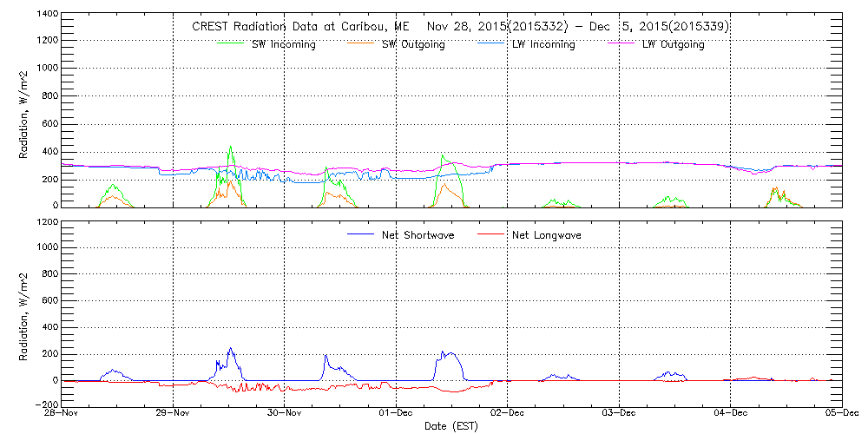
Task: Click the tallest green peak in upper plot
Action: pos(230,148)
